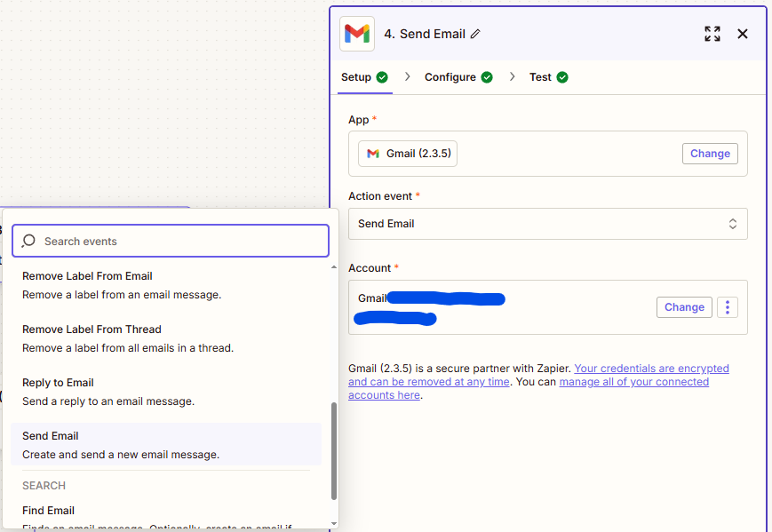Screen dimensions: 772x532
Task: Click the green checkmark beside Test
Action: click(x=562, y=77)
